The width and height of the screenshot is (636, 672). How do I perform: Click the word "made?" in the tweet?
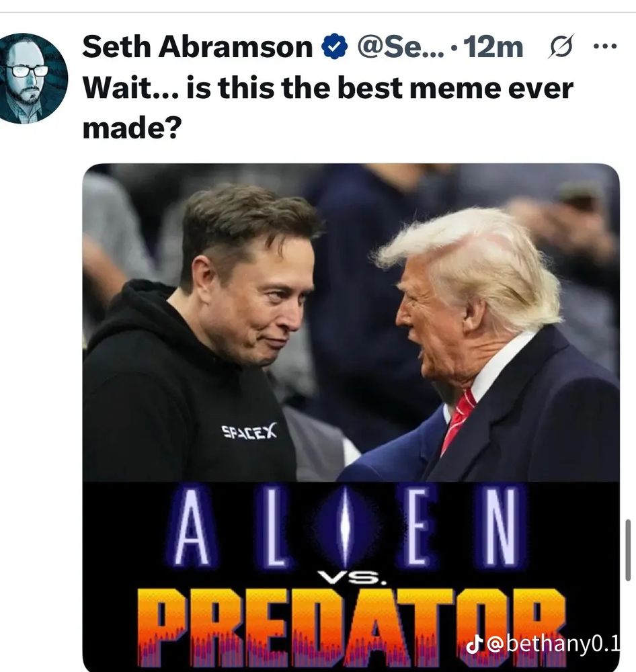point(132,128)
